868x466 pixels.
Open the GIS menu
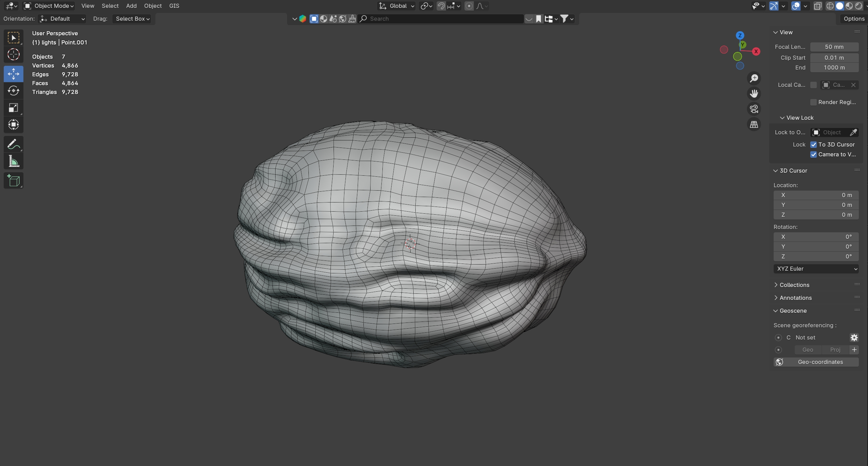[x=174, y=6]
